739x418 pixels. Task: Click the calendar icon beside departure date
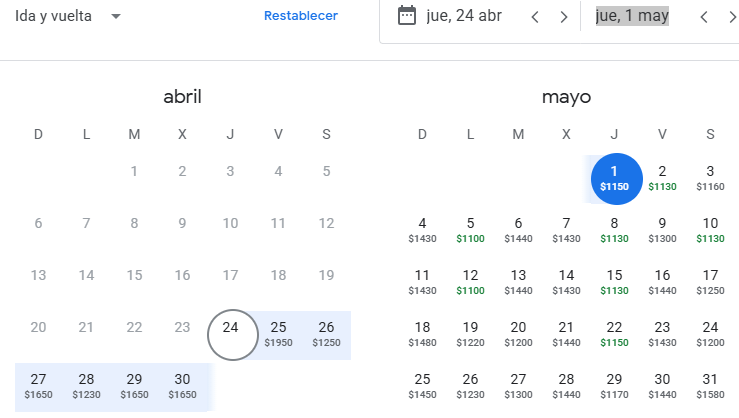point(407,16)
